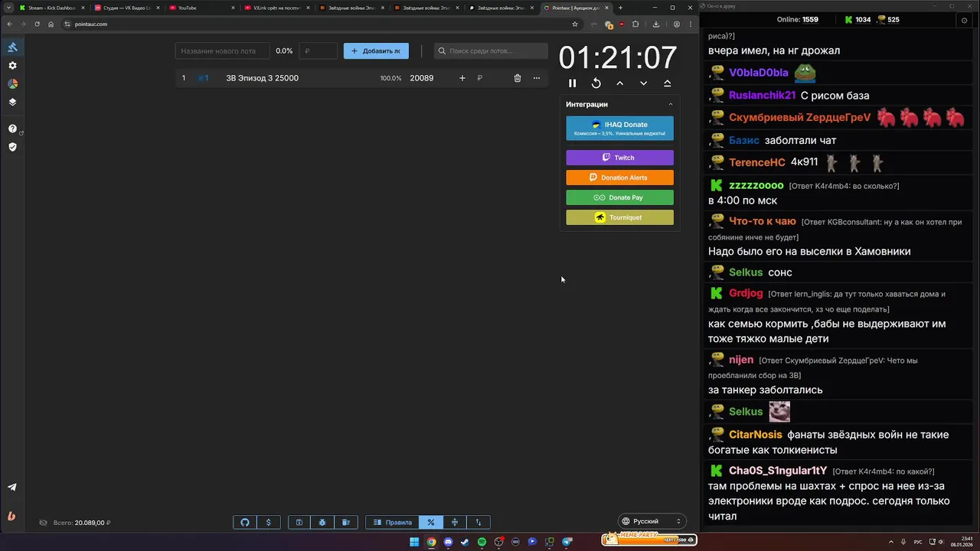The height and width of the screenshot is (551, 980).
Task: Reset the auction timer
Action: coord(596,83)
